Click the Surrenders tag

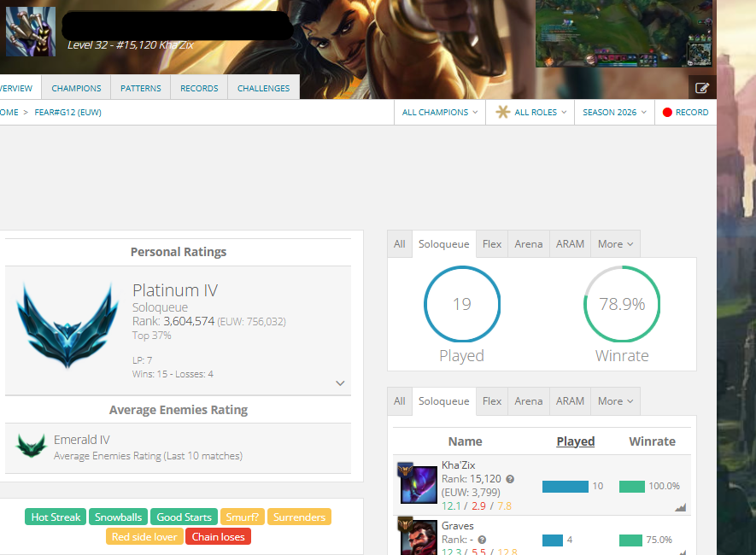tap(299, 517)
